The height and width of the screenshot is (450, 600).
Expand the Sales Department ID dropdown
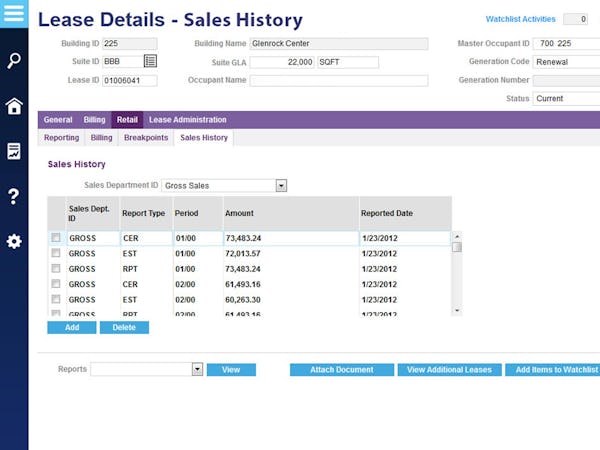[x=281, y=185]
